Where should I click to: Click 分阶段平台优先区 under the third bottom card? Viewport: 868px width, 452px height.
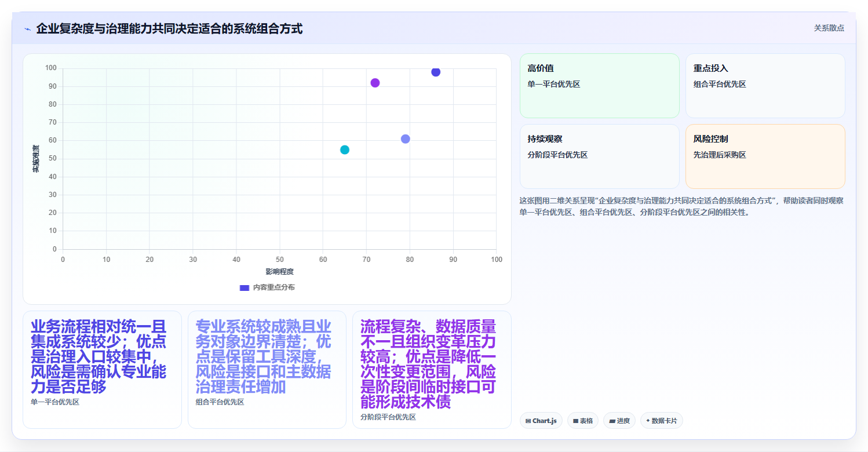tap(388, 417)
